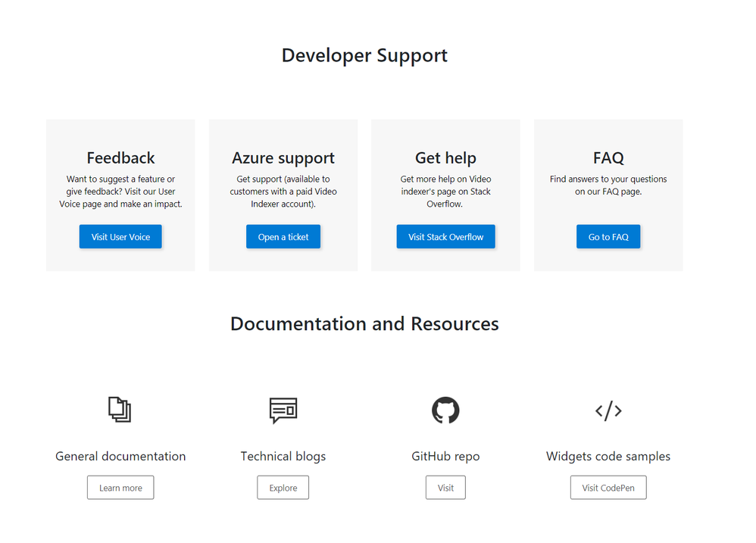Select the Feedback card heading
Image resolution: width=756 pixels, height=543 pixels.
[120, 158]
